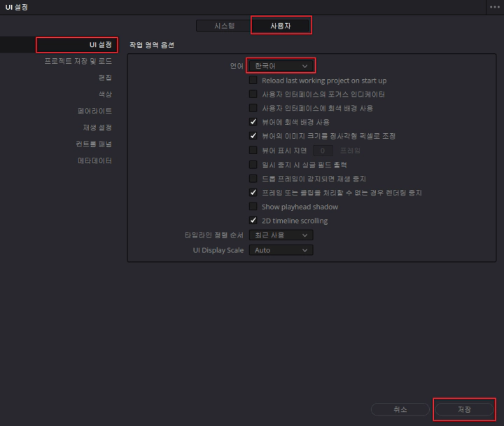Viewport: 504px width, 426px height.
Task: Click the 저장 button
Action: click(x=464, y=409)
